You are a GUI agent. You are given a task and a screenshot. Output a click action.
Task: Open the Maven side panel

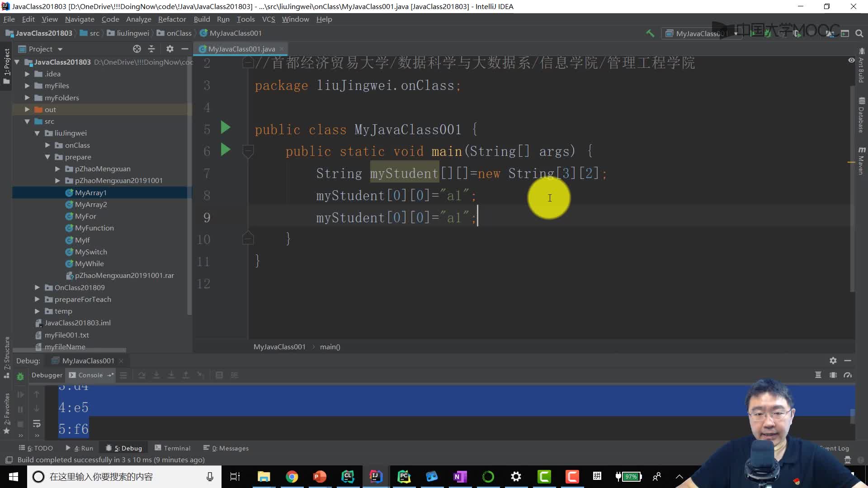[x=861, y=160]
